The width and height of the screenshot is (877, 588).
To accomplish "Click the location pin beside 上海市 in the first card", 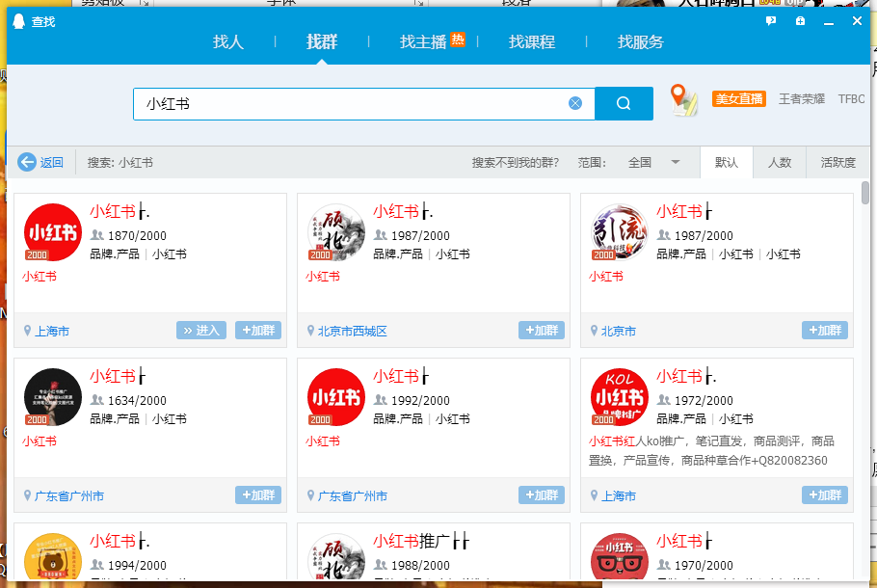I will [x=27, y=331].
